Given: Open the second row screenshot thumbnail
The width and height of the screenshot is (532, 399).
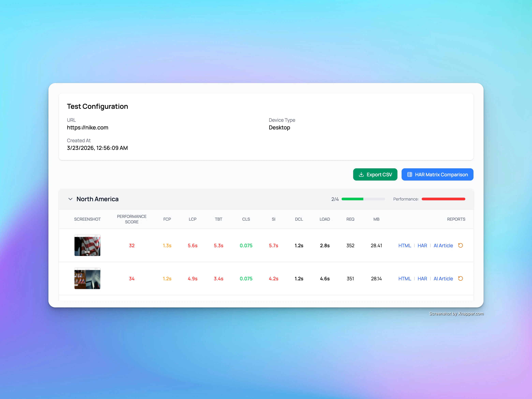Looking at the screenshot, I should (87, 278).
